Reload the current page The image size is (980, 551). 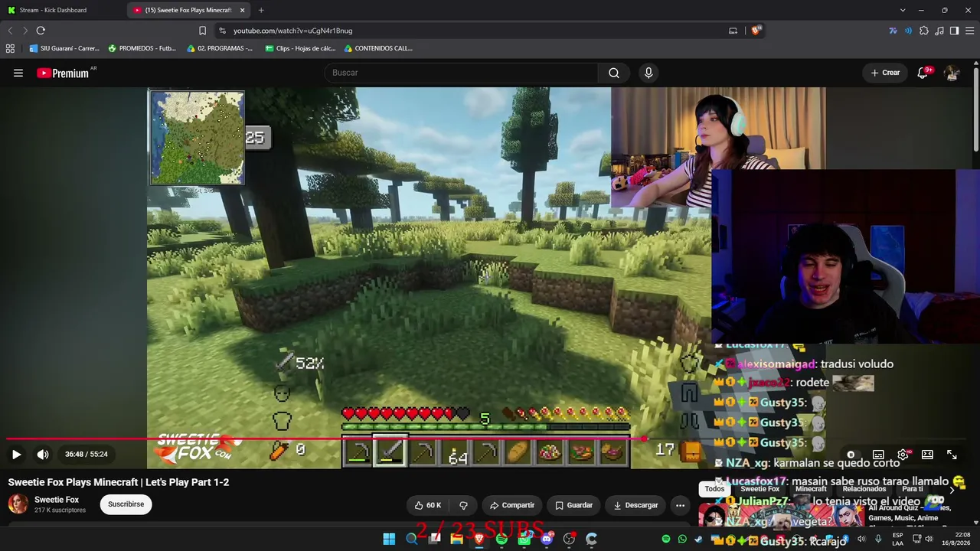(x=41, y=31)
